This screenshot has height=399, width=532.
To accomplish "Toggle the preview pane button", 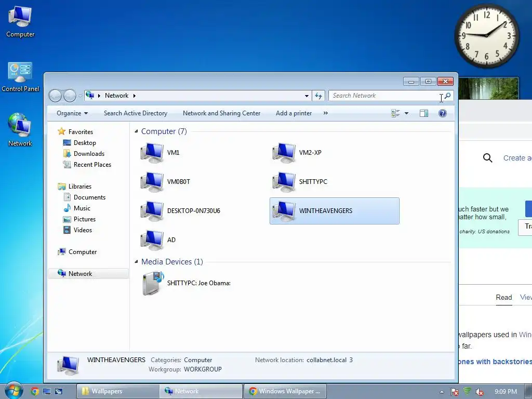I will 424,113.
